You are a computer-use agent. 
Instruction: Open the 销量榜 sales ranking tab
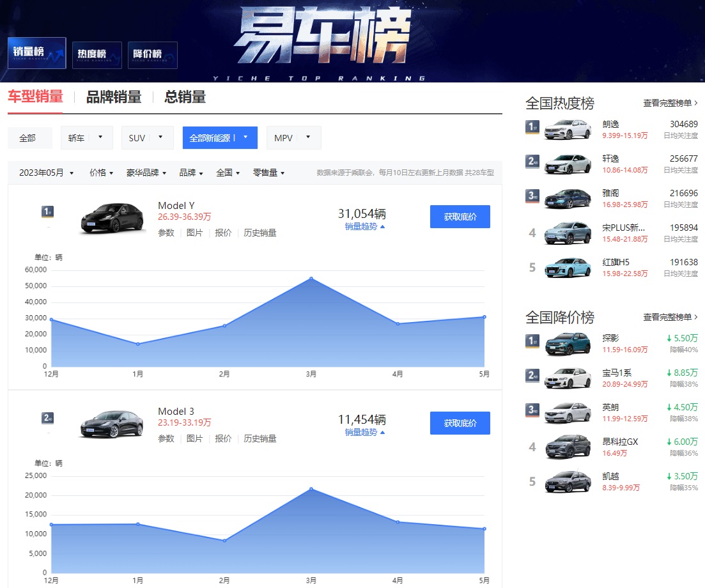(37, 53)
